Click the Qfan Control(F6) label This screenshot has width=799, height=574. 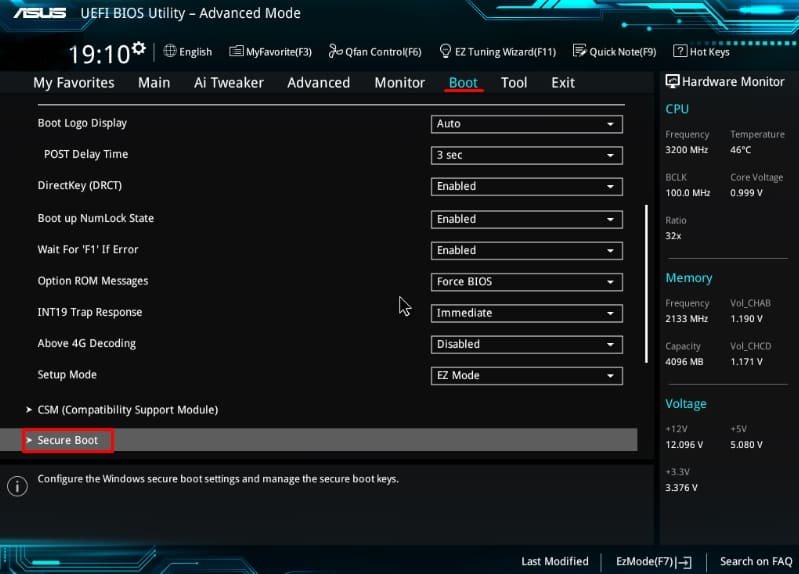[383, 51]
